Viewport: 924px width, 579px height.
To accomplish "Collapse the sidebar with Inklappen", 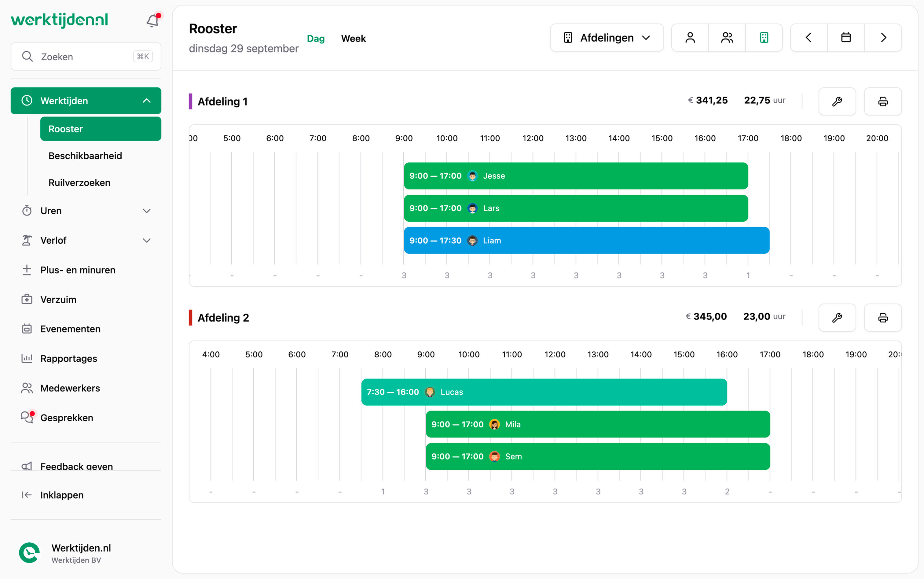I will point(86,495).
